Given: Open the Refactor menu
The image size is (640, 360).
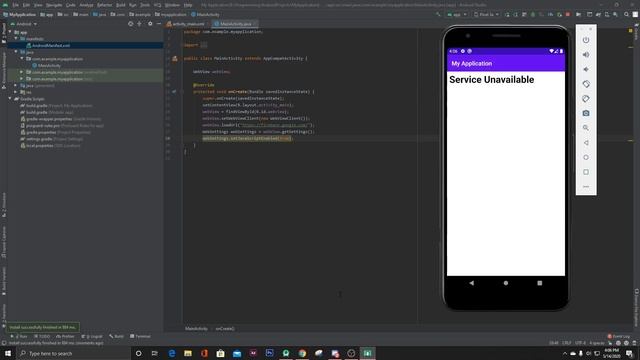Looking at the screenshot, I should [104, 5].
